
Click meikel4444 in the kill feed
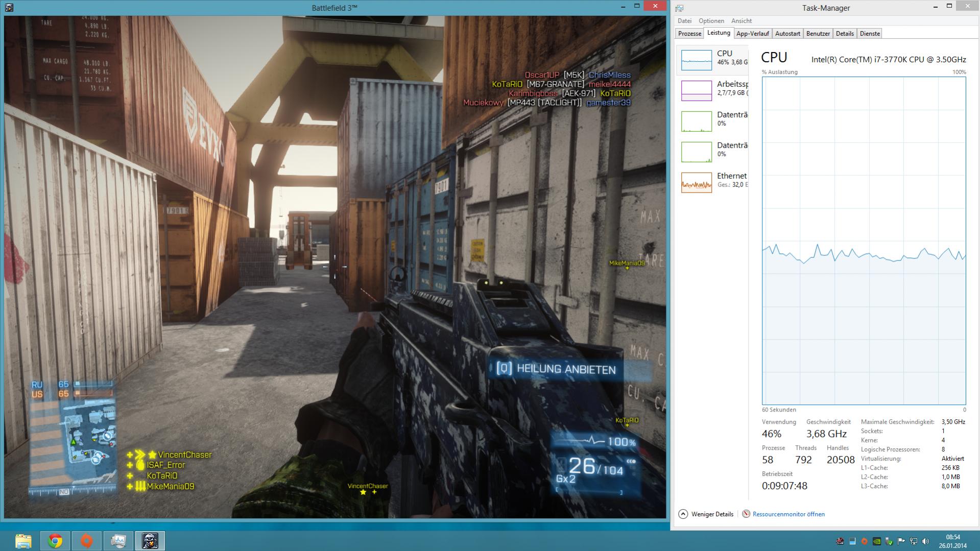point(610,84)
